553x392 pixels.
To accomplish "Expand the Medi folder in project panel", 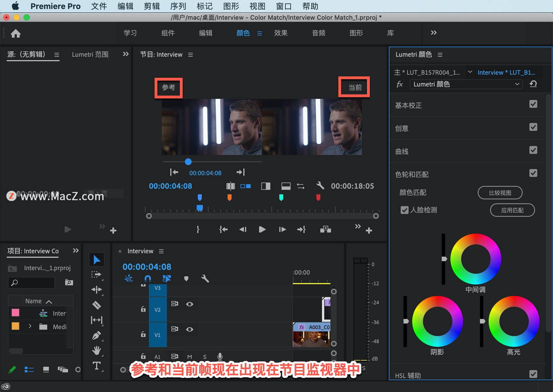I will [x=30, y=326].
